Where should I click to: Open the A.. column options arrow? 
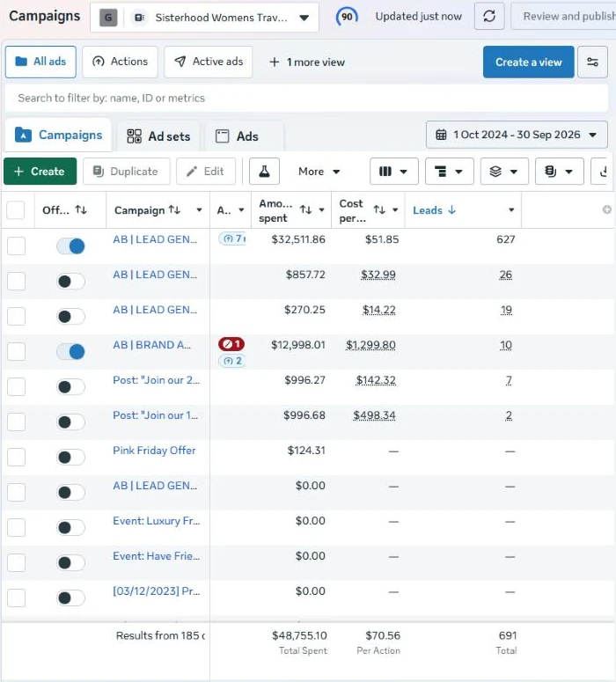coord(241,210)
